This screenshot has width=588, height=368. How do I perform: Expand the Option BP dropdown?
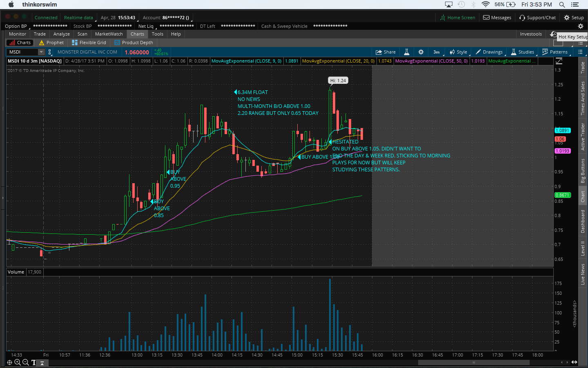click(17, 26)
